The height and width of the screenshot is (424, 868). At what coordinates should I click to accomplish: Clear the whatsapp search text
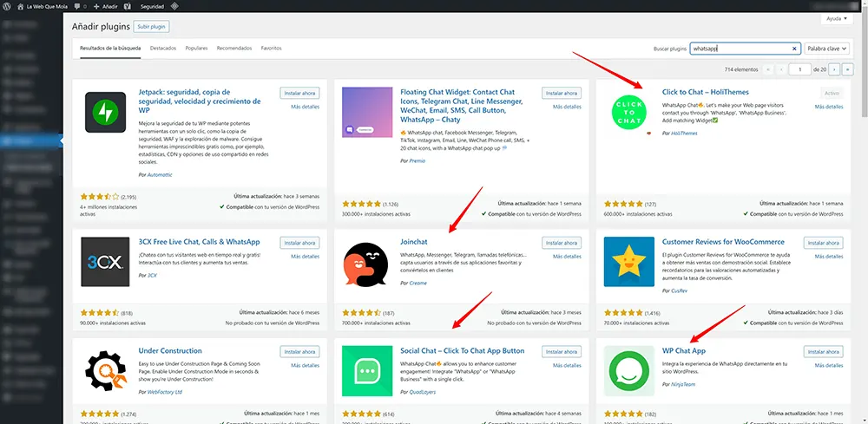[794, 49]
